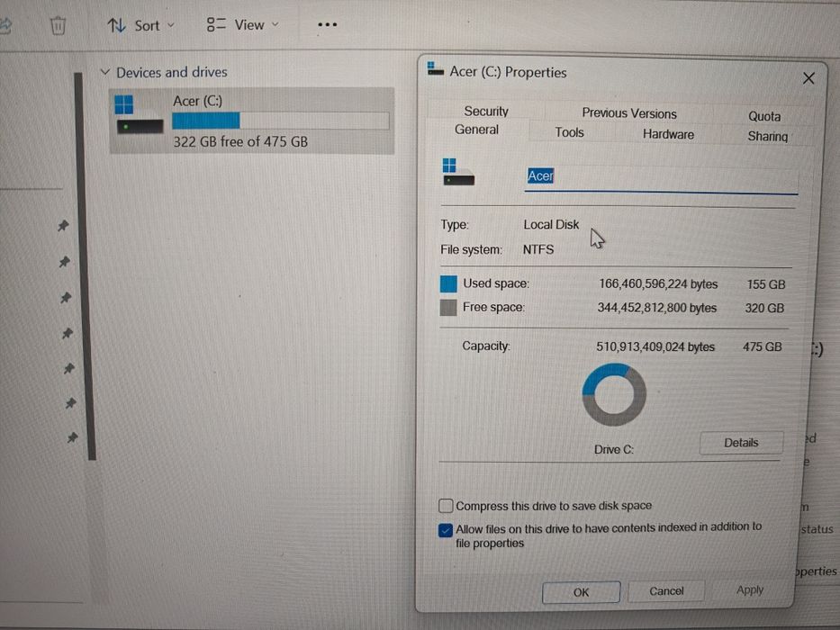Click the trash delete icon in toolbar
The height and width of the screenshot is (630, 840).
[x=58, y=25]
